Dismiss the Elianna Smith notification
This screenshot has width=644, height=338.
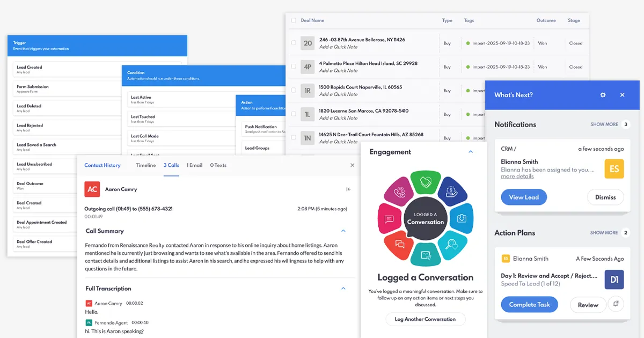605,197
